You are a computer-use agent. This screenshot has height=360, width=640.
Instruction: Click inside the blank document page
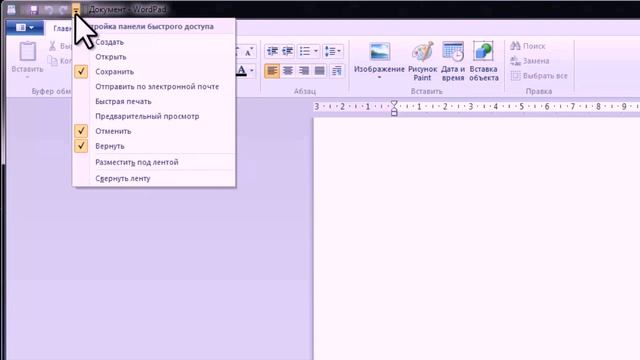[x=476, y=238]
